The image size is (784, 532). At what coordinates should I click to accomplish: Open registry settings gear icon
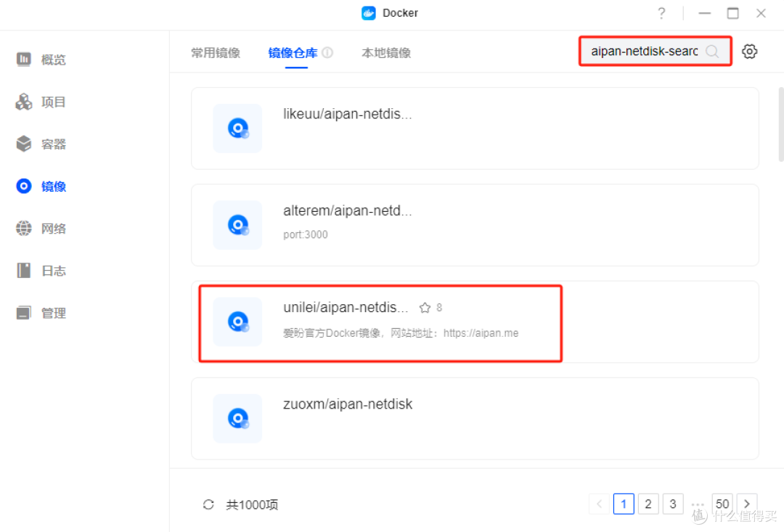click(749, 51)
